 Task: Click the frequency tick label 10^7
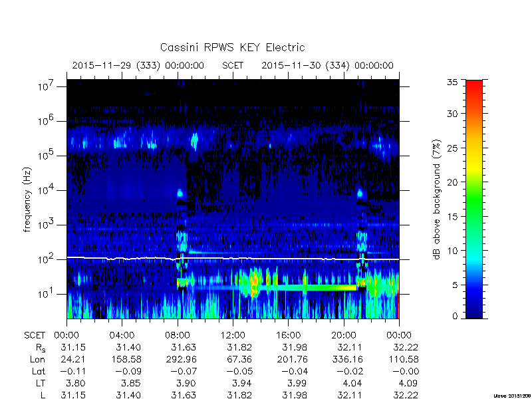[47, 86]
